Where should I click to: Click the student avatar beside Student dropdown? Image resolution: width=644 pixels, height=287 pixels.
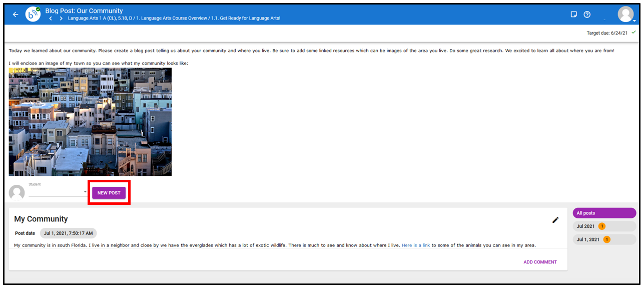(x=17, y=193)
